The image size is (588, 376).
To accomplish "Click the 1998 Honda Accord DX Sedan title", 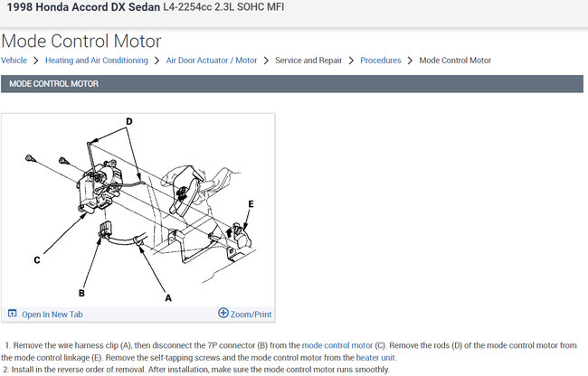I will (x=83, y=6).
